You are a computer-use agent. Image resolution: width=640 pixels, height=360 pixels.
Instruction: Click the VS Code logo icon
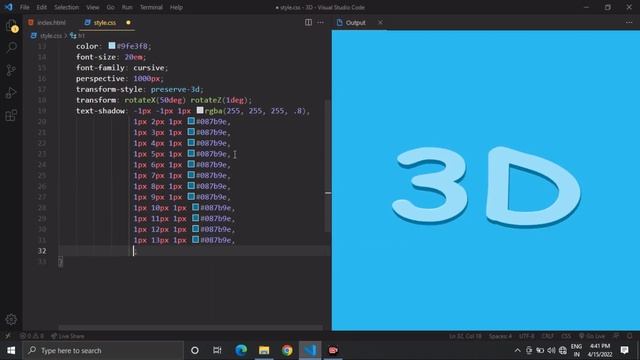9,7
